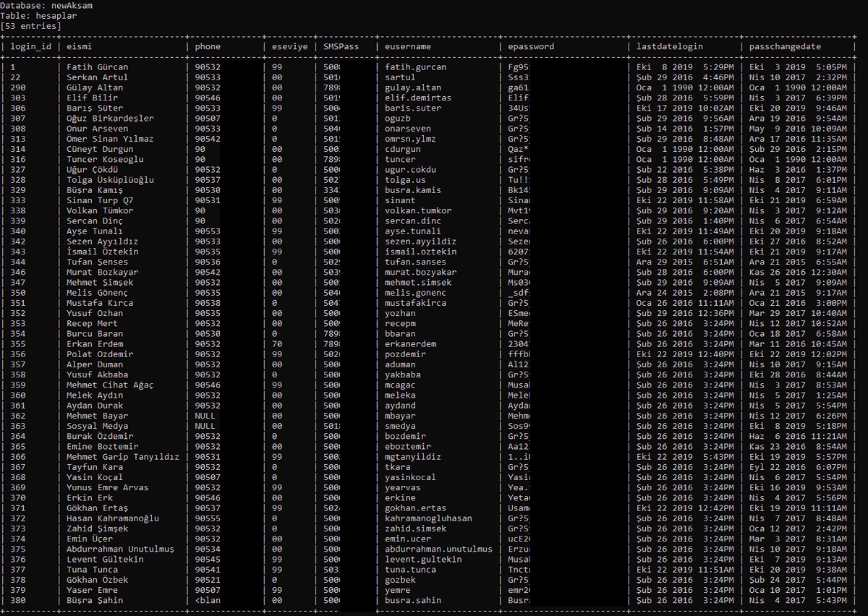Viewport: 868px width, 616px height.
Task: Click passchangedate 'Mar 29 2017 10:40AM'
Action: pos(799,313)
